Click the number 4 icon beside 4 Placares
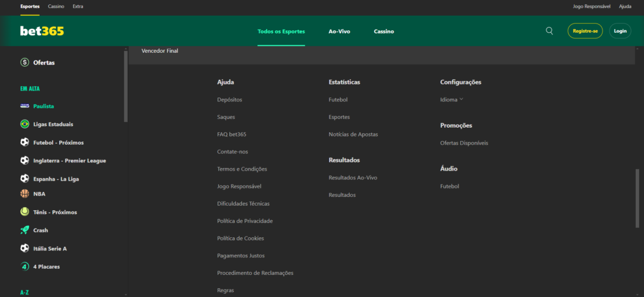Viewport: 644px width, 297px height. coord(25,267)
